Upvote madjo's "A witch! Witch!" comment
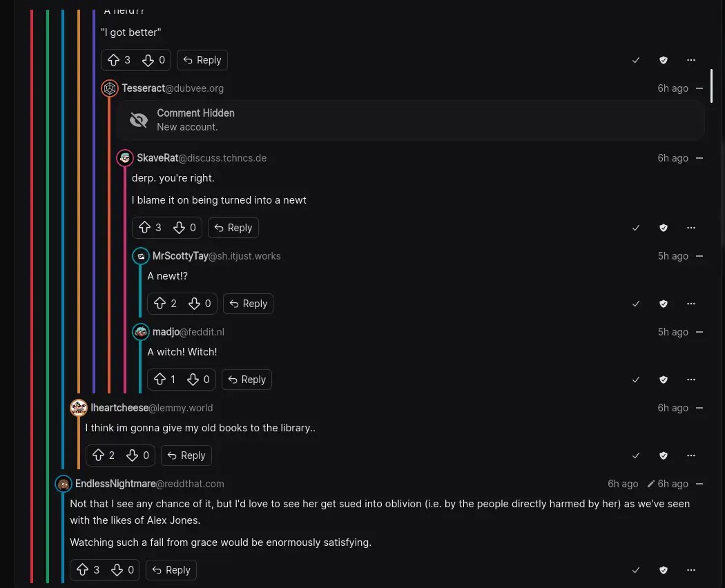 [x=160, y=380]
